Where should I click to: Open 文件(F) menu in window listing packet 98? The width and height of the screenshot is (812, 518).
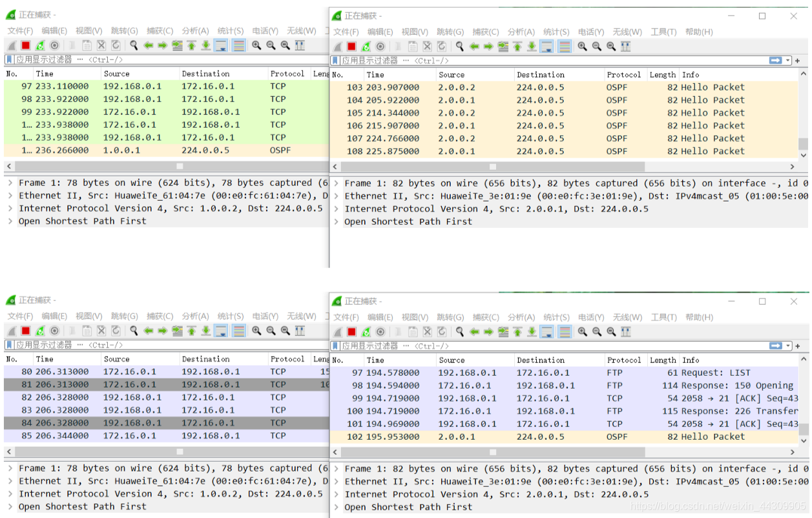click(x=20, y=30)
